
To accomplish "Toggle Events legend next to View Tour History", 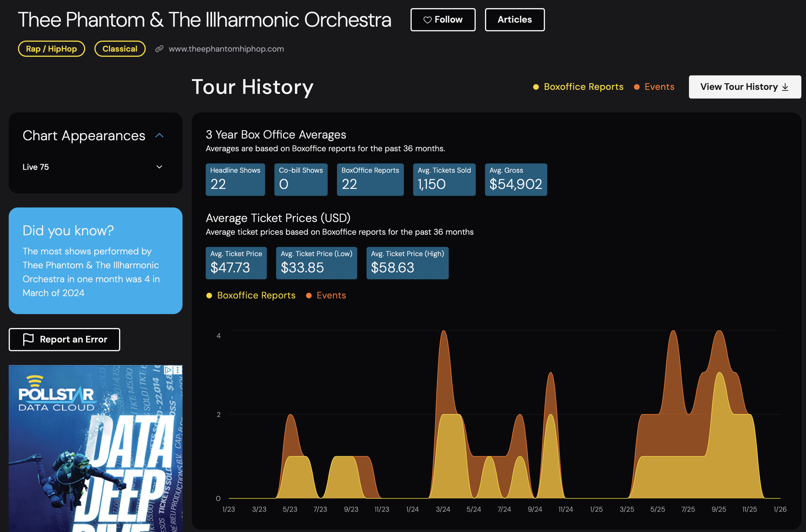I will tap(659, 87).
